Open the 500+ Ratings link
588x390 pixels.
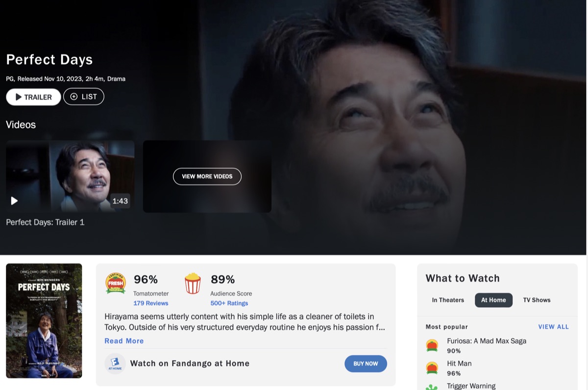[x=229, y=303]
